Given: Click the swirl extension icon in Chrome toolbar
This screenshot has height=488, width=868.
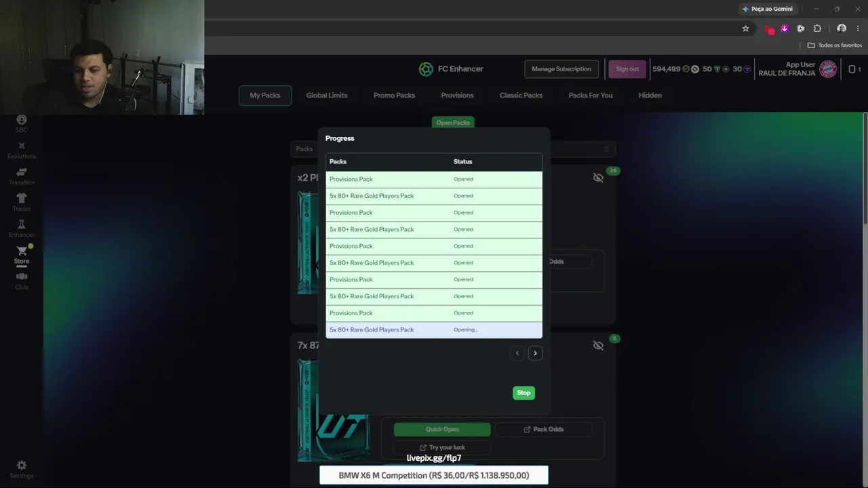Looking at the screenshot, I should point(801,28).
